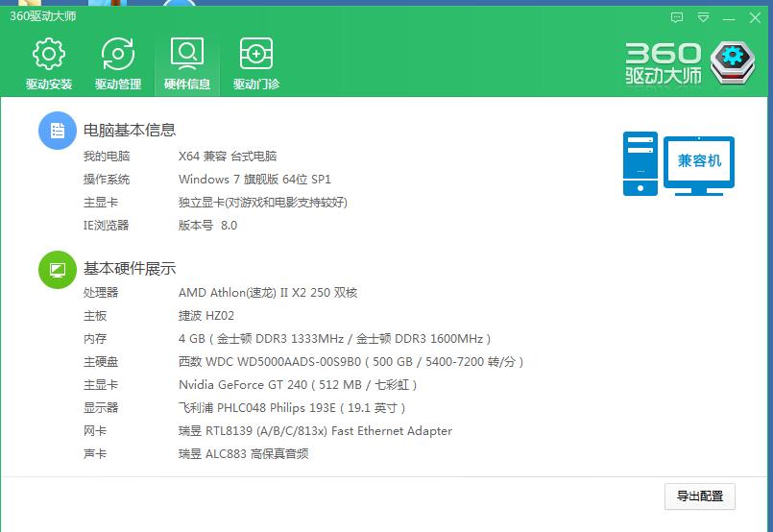Click the 显示器 label

point(101,408)
